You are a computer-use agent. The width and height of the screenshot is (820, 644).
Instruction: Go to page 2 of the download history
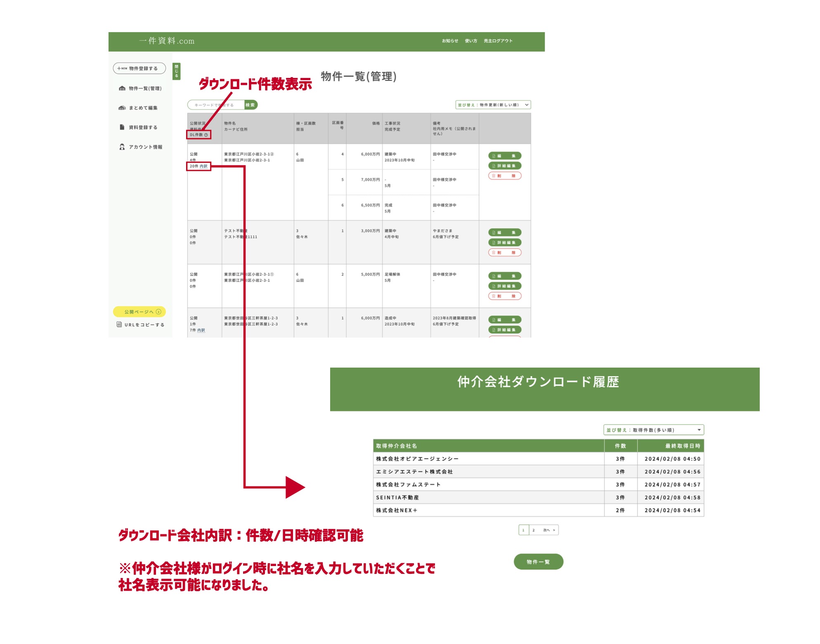533,530
